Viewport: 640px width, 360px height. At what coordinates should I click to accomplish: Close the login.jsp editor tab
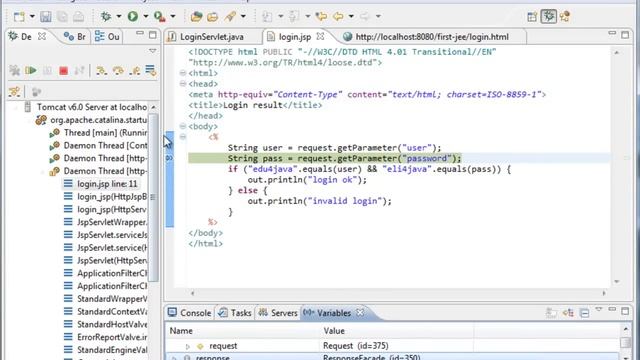(321, 37)
